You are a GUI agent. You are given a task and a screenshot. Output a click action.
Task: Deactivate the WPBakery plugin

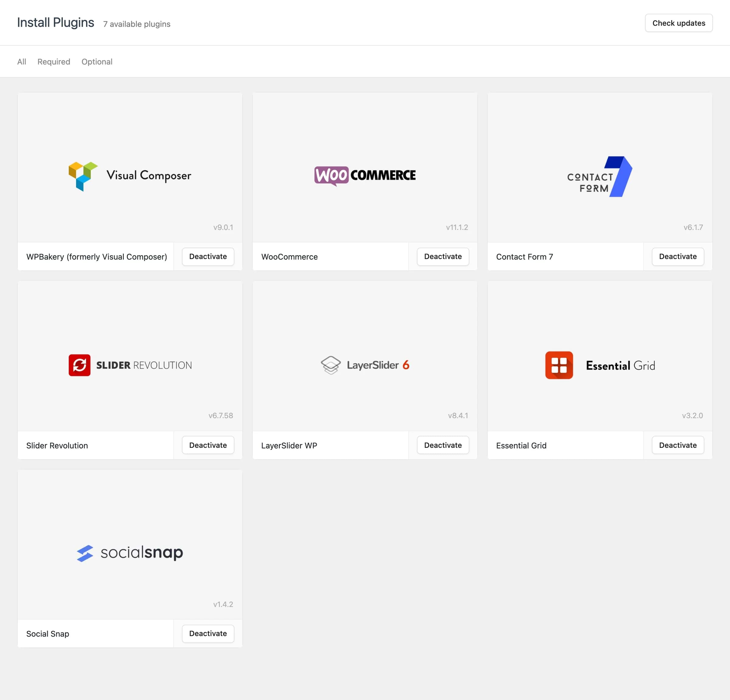(x=208, y=256)
